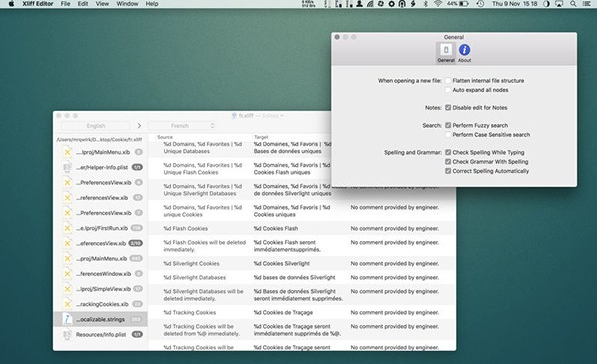Select the Resources/Info.plist sidebar row
The height and width of the screenshot is (364, 597).
click(x=100, y=335)
